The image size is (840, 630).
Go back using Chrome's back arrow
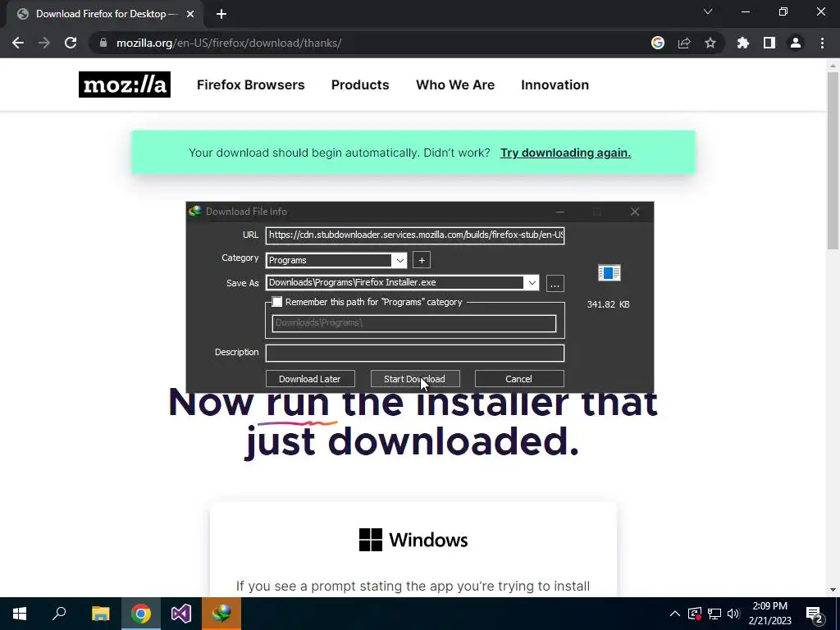pyautogui.click(x=18, y=43)
